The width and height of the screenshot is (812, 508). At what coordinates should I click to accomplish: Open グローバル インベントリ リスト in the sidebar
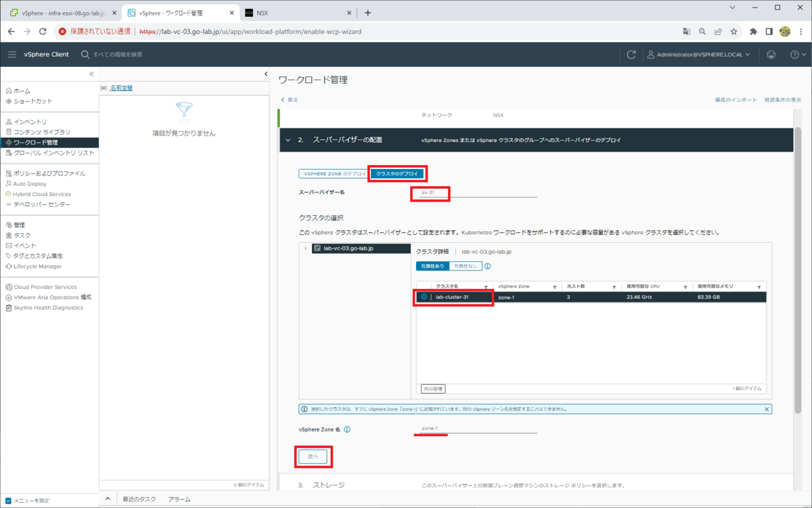pyautogui.click(x=54, y=153)
